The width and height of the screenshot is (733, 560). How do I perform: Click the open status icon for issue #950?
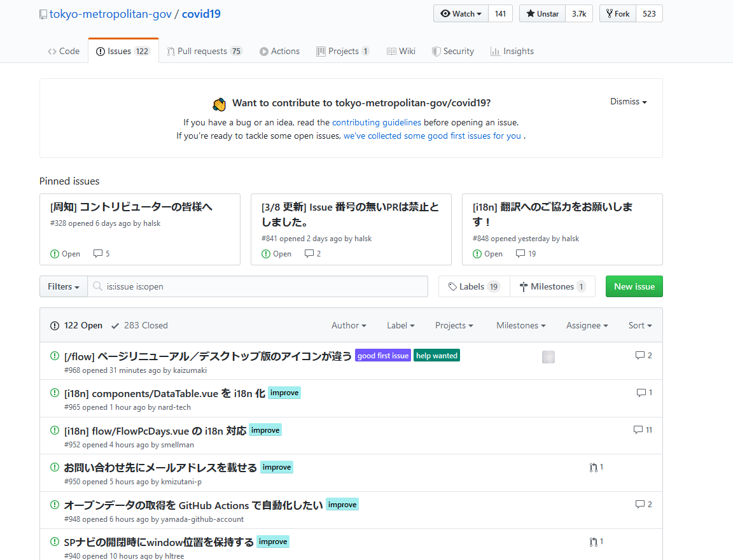tap(54, 467)
